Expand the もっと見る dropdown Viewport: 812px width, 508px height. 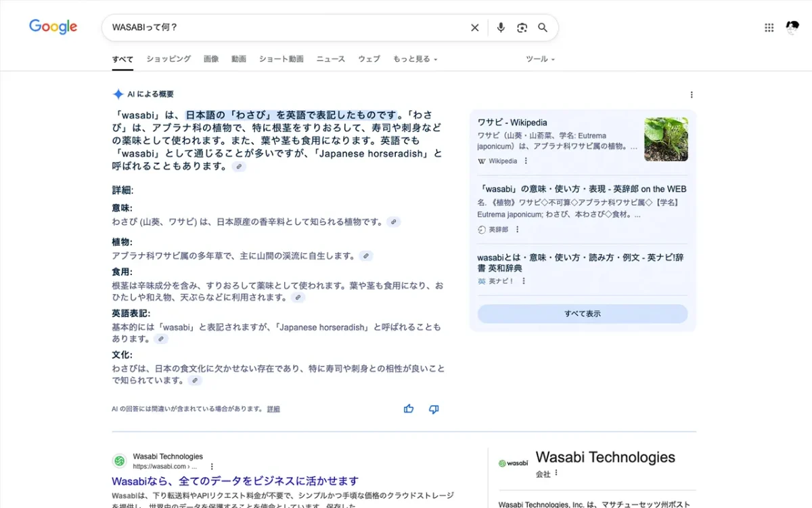(415, 59)
